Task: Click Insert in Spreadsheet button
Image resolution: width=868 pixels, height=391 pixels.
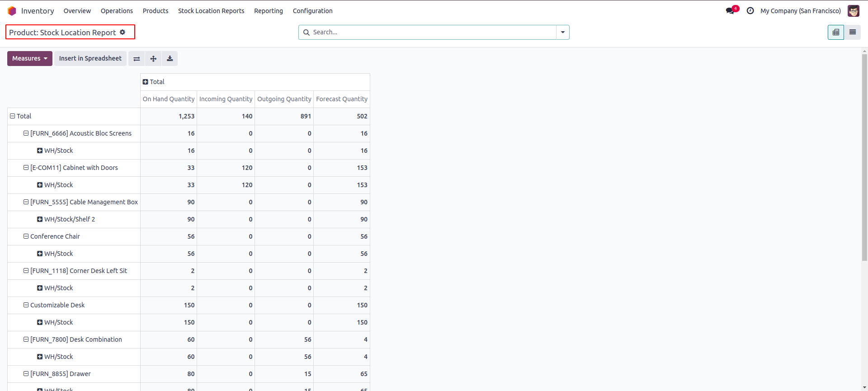Action: click(90, 59)
